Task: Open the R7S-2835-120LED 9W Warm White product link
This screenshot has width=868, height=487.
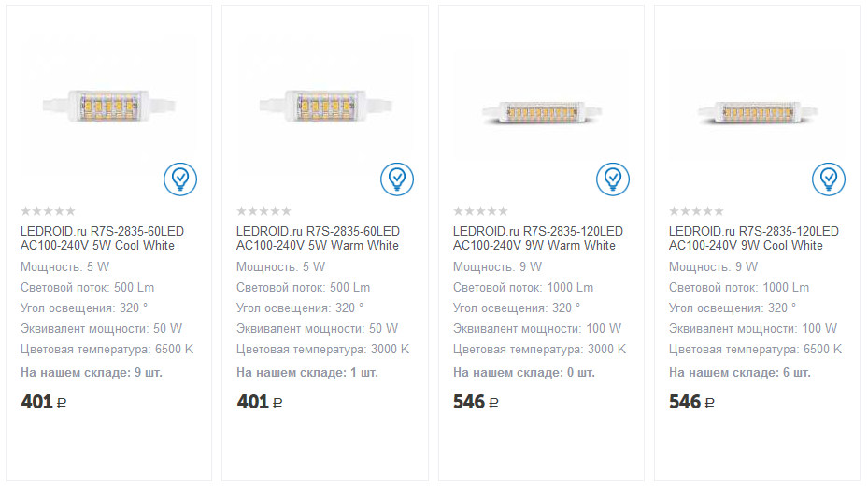Action: (x=537, y=238)
